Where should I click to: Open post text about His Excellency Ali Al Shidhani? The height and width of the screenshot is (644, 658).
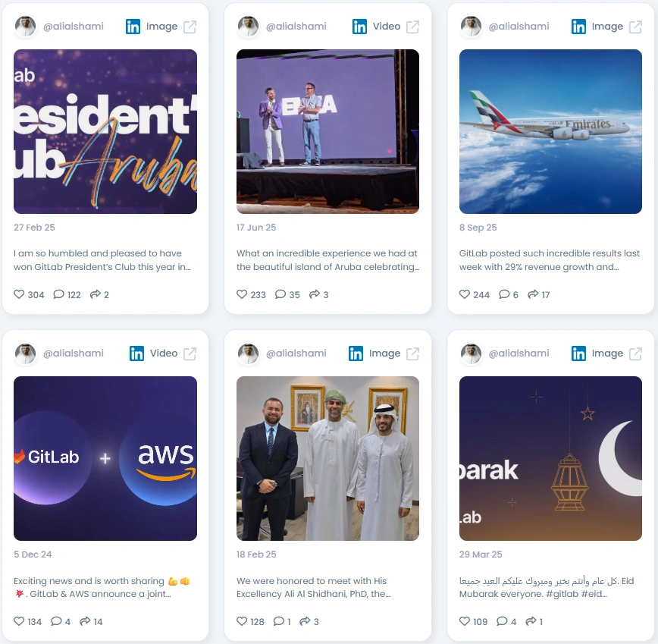click(x=314, y=587)
